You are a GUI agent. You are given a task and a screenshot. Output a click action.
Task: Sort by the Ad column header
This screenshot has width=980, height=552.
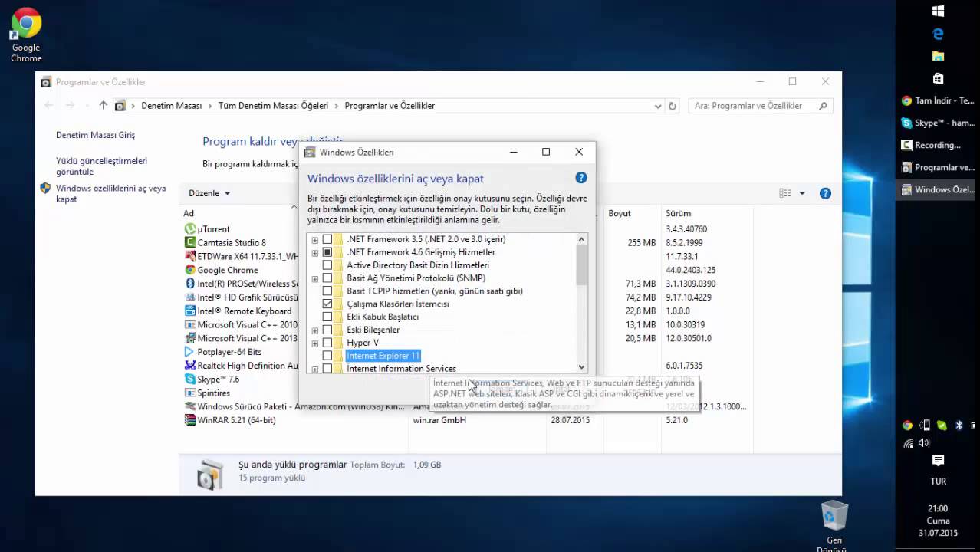click(x=189, y=213)
